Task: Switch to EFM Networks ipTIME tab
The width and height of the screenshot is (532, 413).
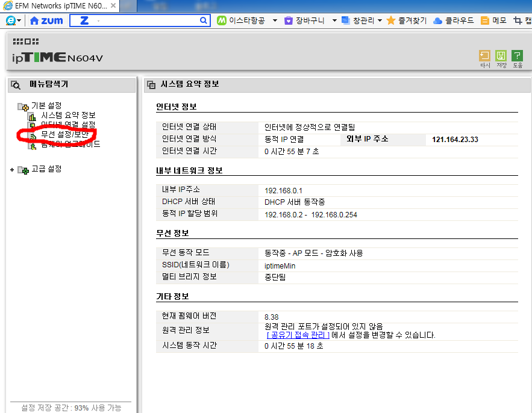Action: tap(61, 6)
